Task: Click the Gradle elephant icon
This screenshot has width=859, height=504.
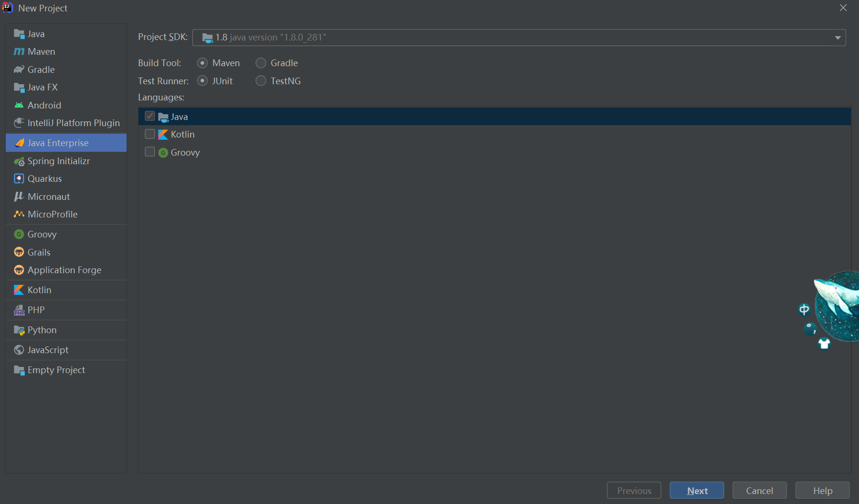Action: coord(19,69)
